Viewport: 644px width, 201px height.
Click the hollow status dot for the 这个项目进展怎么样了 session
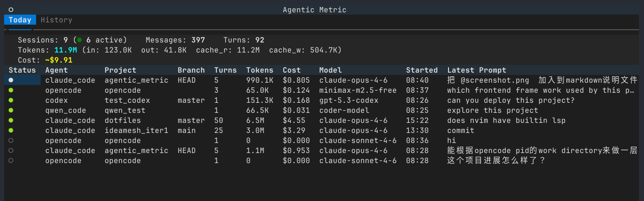click(11, 160)
